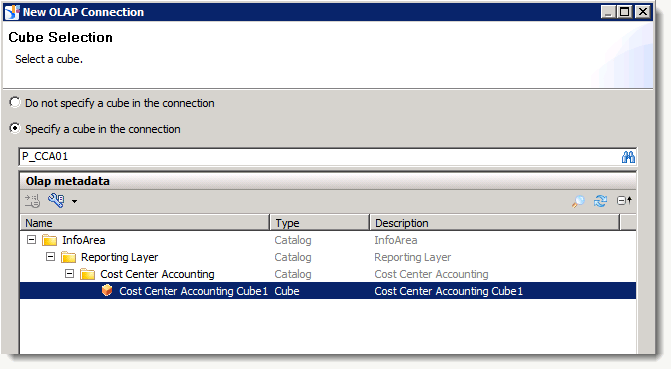Open dropdown arrow next to wrench icon

pos(74,201)
